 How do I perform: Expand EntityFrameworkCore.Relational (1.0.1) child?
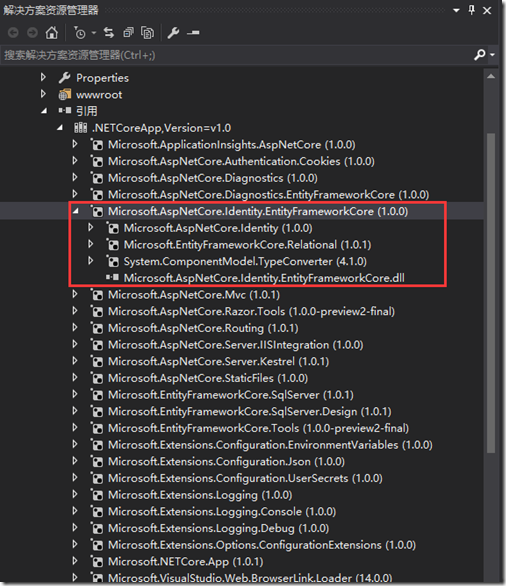[91, 244]
